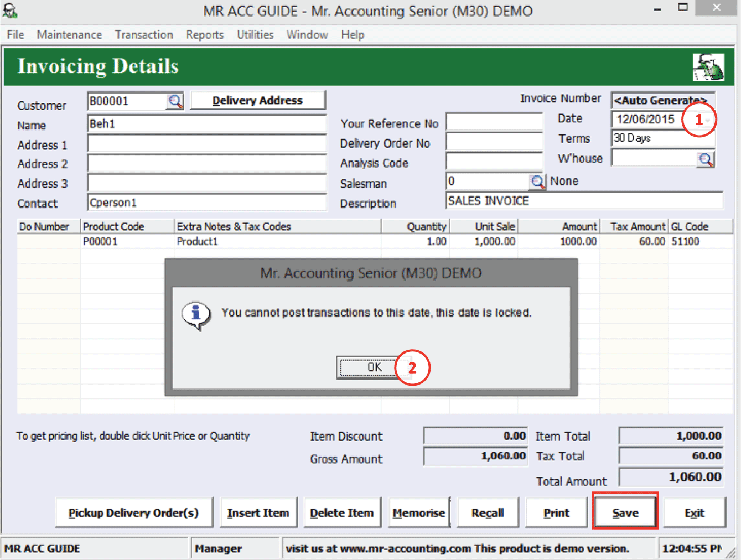The image size is (741, 560).
Task: Click the Contact field Cperson1
Action: (206, 203)
